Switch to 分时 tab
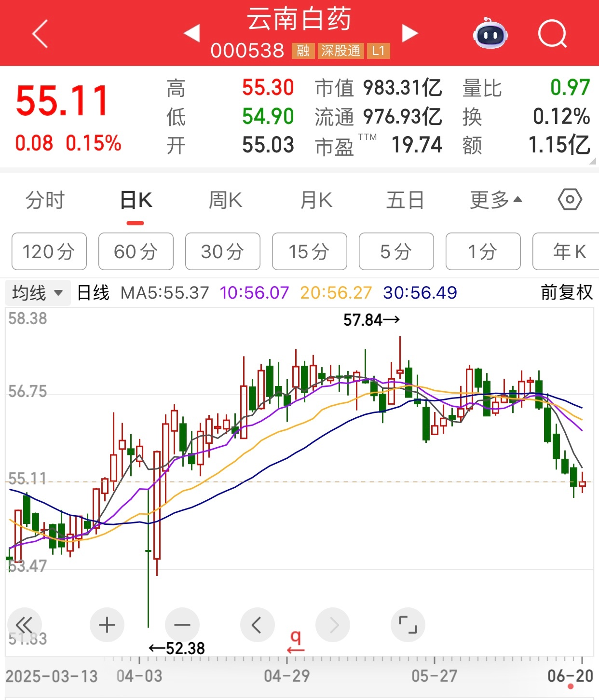Viewport: 599px width, 700px height. (45, 200)
